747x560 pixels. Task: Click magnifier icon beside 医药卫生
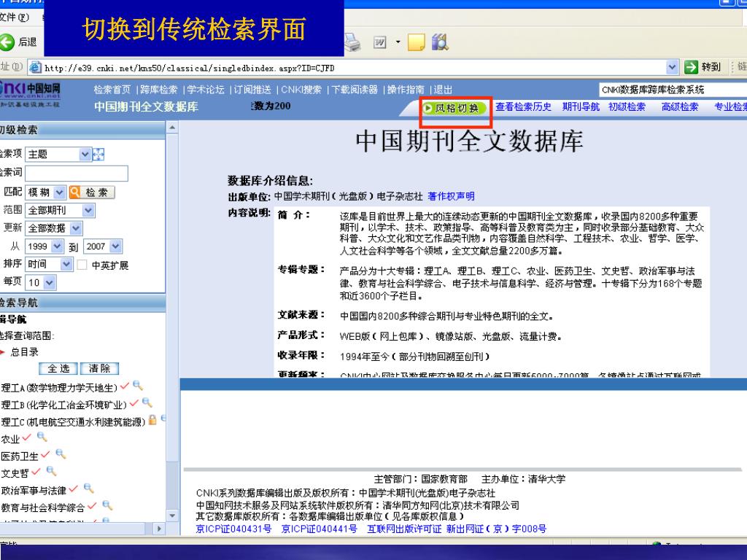point(61,454)
